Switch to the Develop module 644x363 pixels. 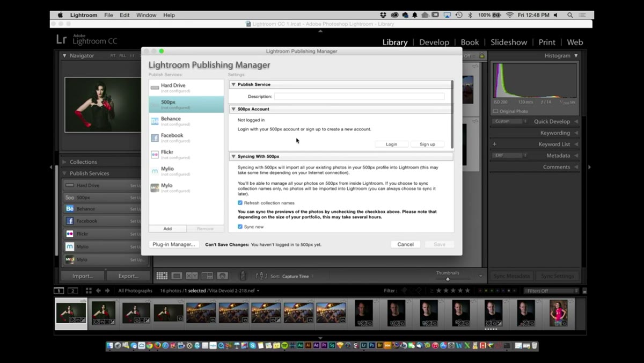[x=434, y=42]
